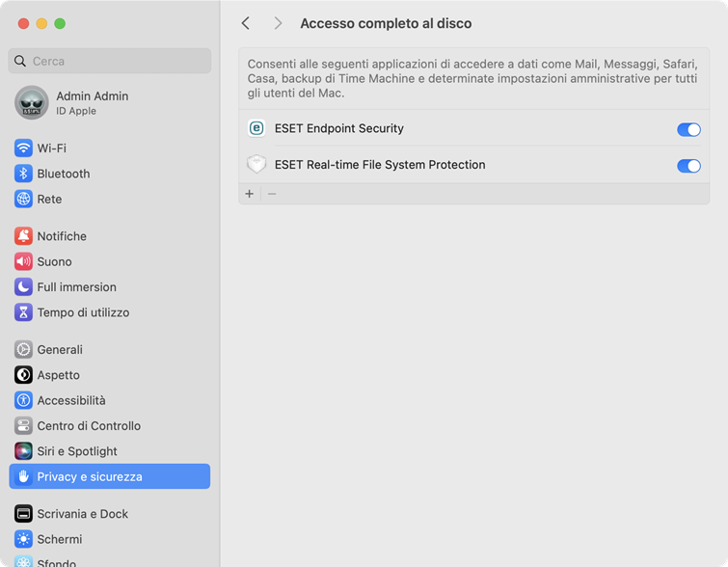
Task: Toggle ESET Real-time File System Protection access
Action: click(x=688, y=166)
